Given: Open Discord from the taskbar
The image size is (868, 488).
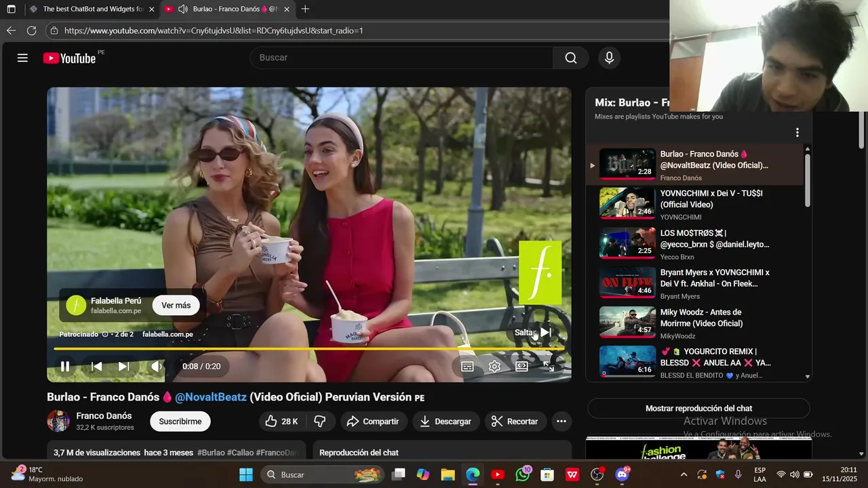Looking at the screenshot, I should [x=622, y=474].
